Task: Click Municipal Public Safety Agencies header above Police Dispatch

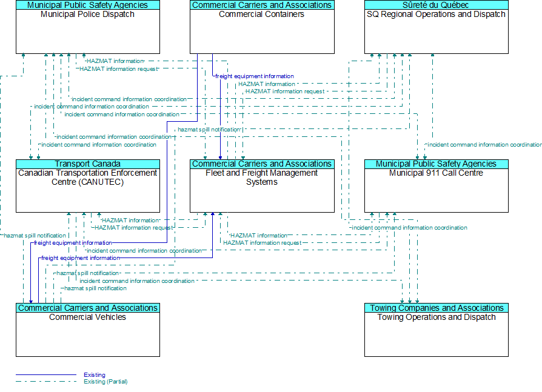Action: pos(88,5)
